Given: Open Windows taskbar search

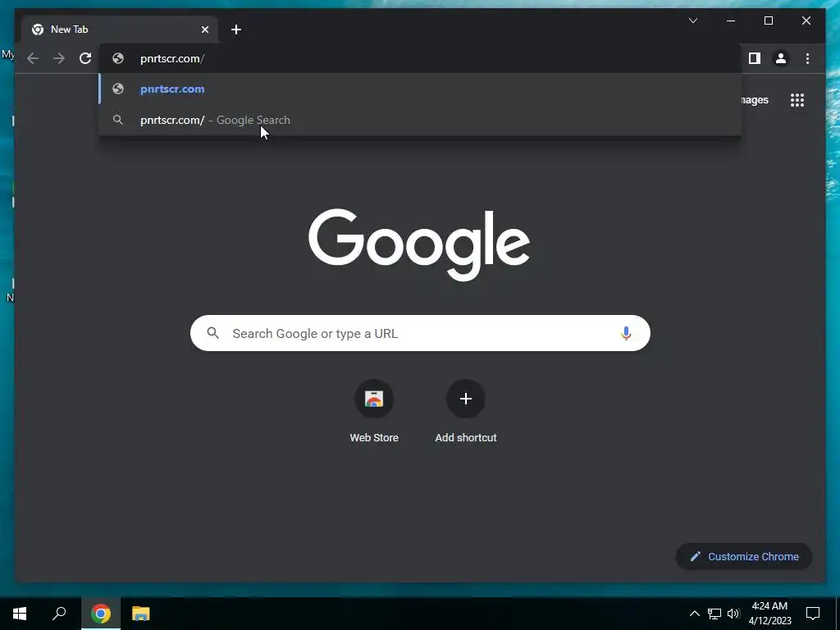Looking at the screenshot, I should tap(59, 614).
